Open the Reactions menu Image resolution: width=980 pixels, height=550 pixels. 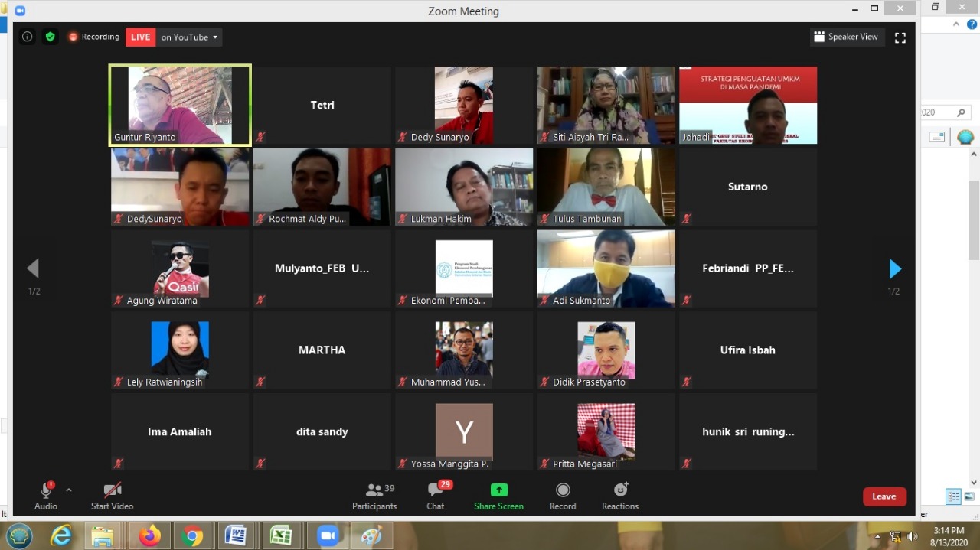[620, 496]
